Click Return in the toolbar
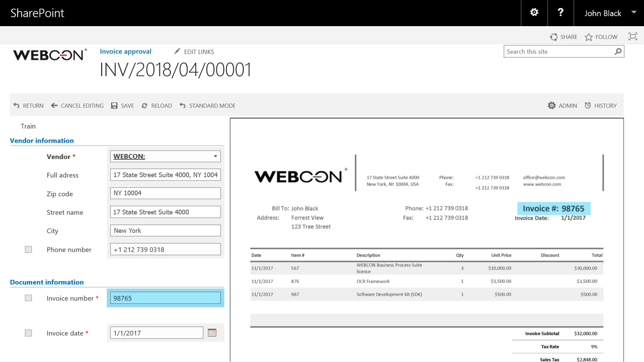The width and height of the screenshot is (644, 362). 28,105
